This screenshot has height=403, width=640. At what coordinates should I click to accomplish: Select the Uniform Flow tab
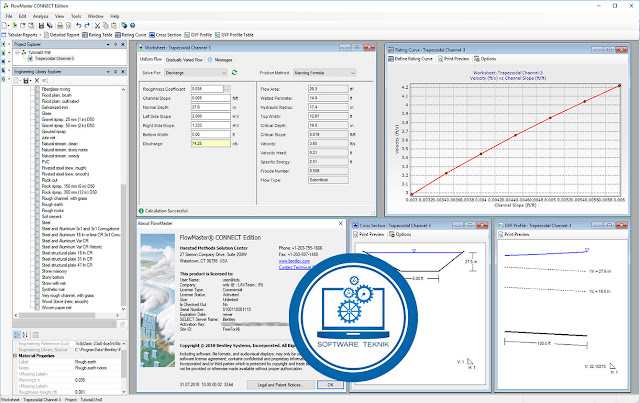pos(151,60)
